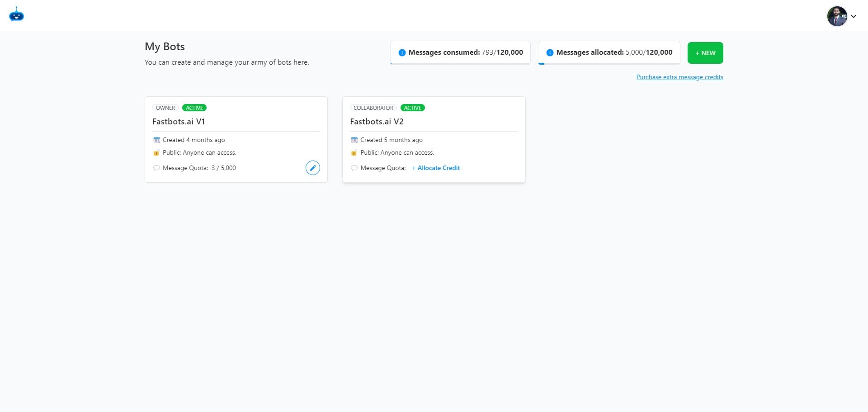Screen dimensions: 868x412
Task: Click 'Messages allocated: 5,000/120,000' text
Action: click(x=614, y=52)
